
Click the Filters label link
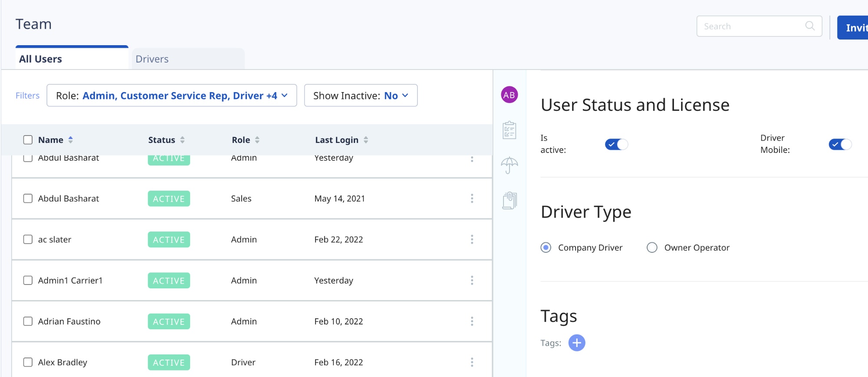(27, 96)
